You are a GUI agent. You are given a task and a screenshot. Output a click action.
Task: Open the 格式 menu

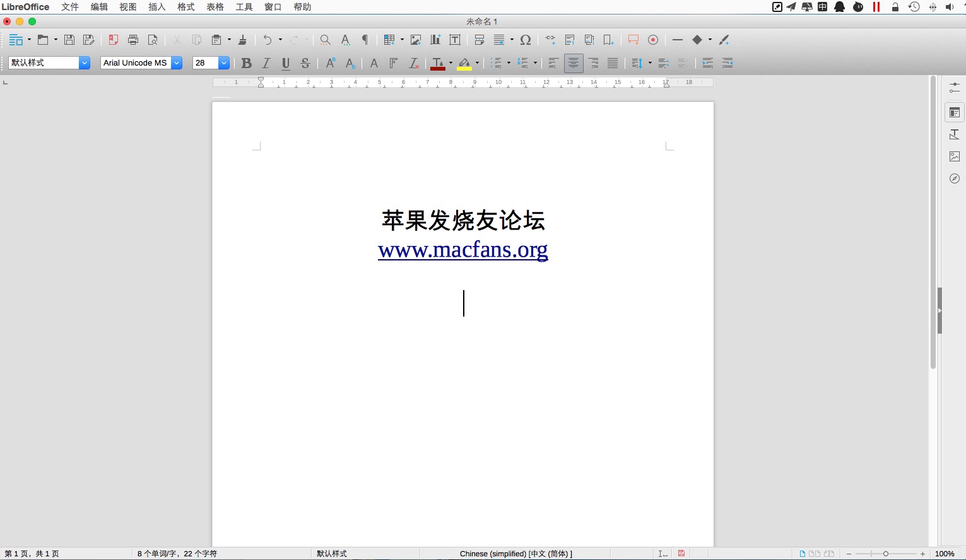pyautogui.click(x=186, y=7)
